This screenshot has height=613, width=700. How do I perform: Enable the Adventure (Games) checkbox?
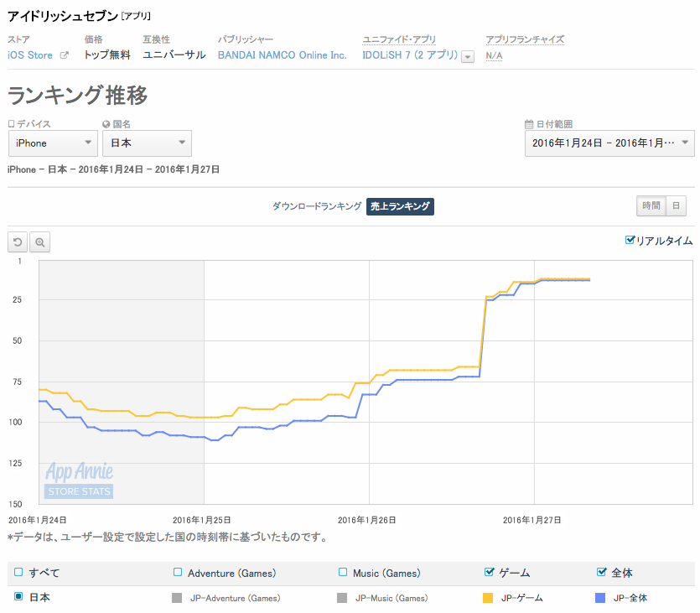pos(178,572)
